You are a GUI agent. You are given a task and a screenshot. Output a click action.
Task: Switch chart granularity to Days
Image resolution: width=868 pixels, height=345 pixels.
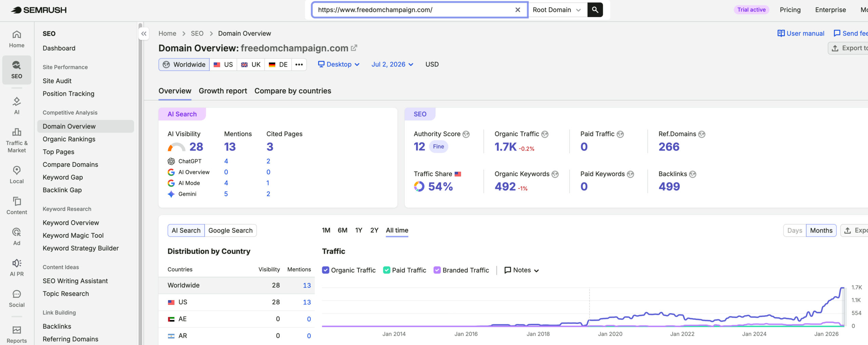795,230
